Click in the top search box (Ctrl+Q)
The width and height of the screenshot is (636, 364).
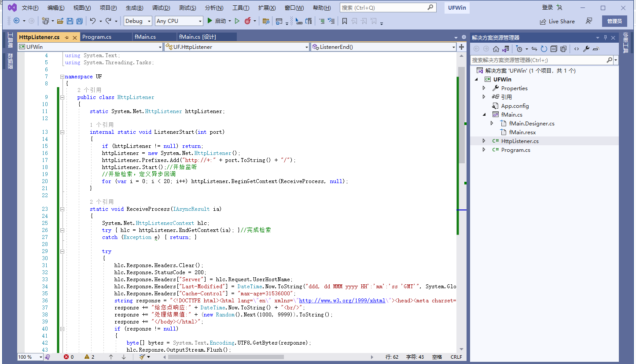[x=388, y=7]
